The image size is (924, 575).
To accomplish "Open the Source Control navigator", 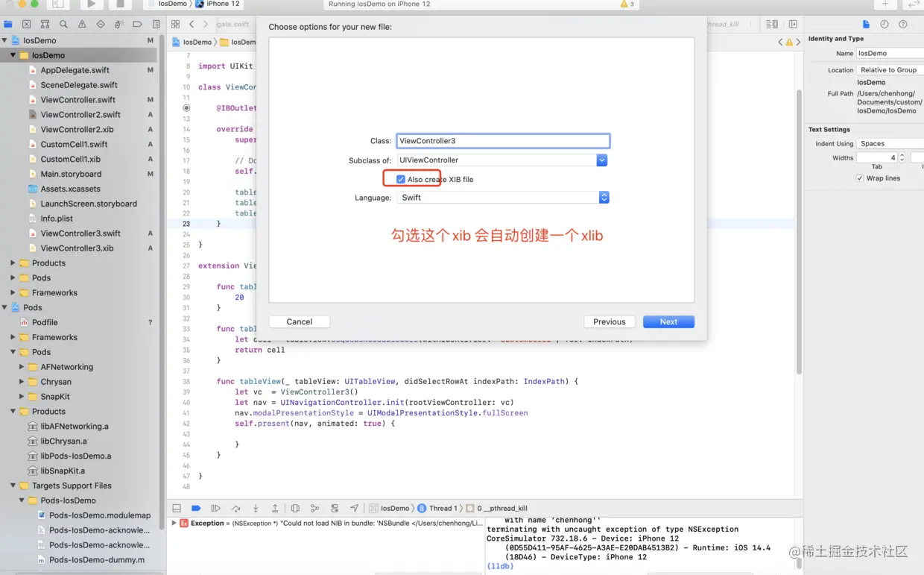I will tap(27, 24).
